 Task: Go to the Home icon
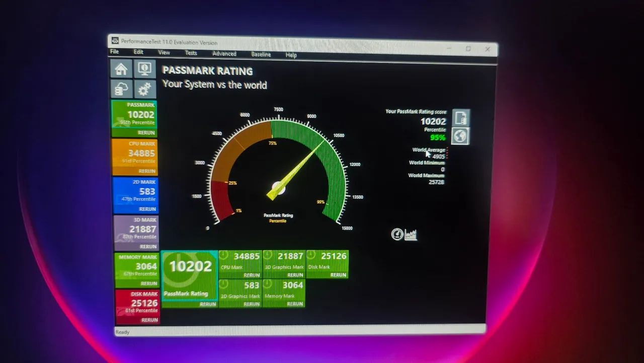tap(121, 68)
